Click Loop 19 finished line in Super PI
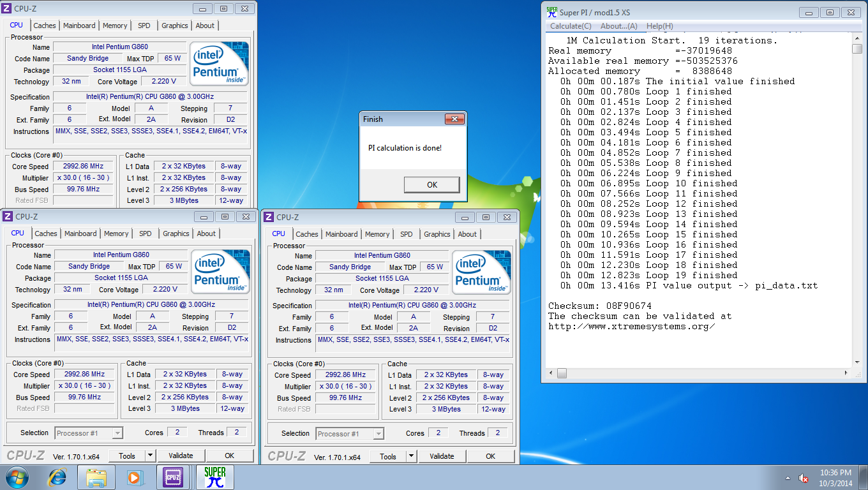 pyautogui.click(x=646, y=276)
